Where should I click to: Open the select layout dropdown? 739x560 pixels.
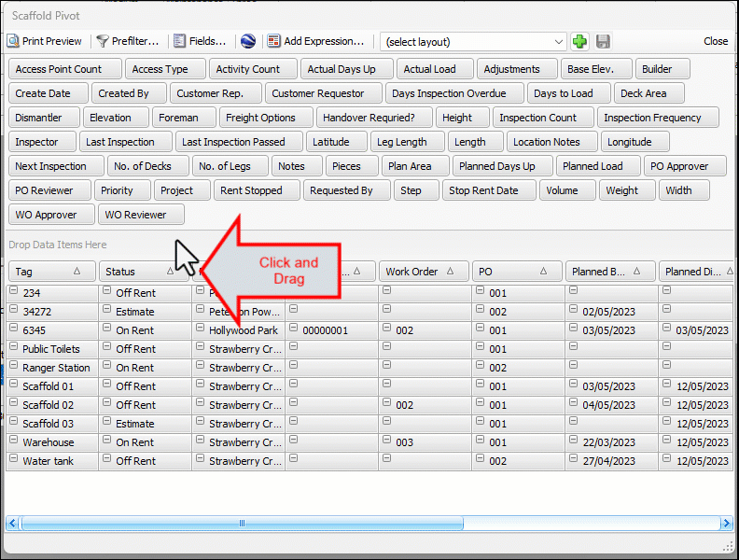coord(559,41)
